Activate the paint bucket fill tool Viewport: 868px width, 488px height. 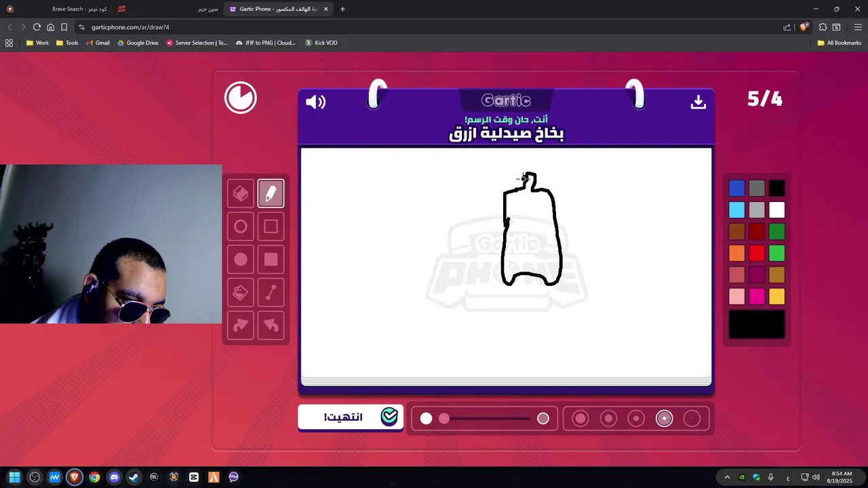(x=240, y=292)
